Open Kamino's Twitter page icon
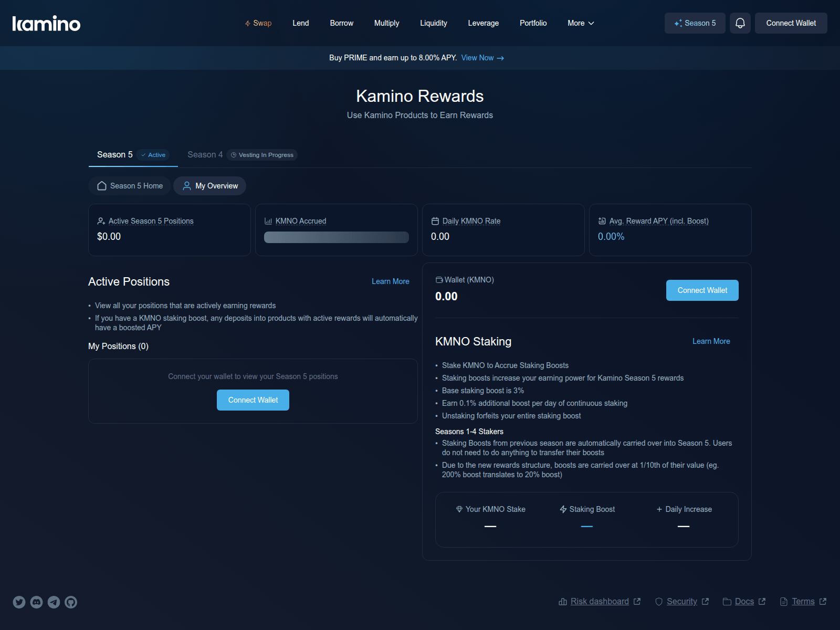 19,602
